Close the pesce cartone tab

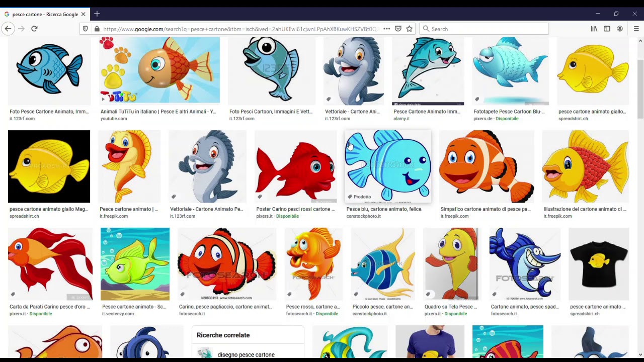[83, 14]
